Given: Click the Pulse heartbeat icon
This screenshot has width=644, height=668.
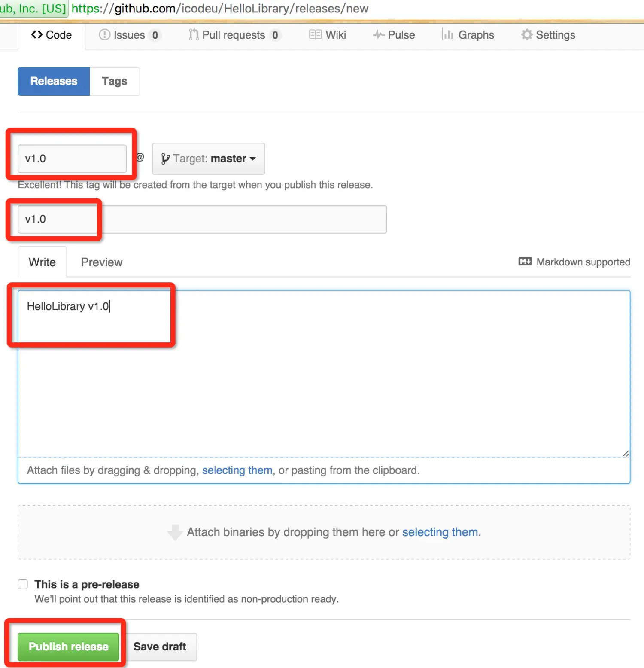Looking at the screenshot, I should (379, 35).
